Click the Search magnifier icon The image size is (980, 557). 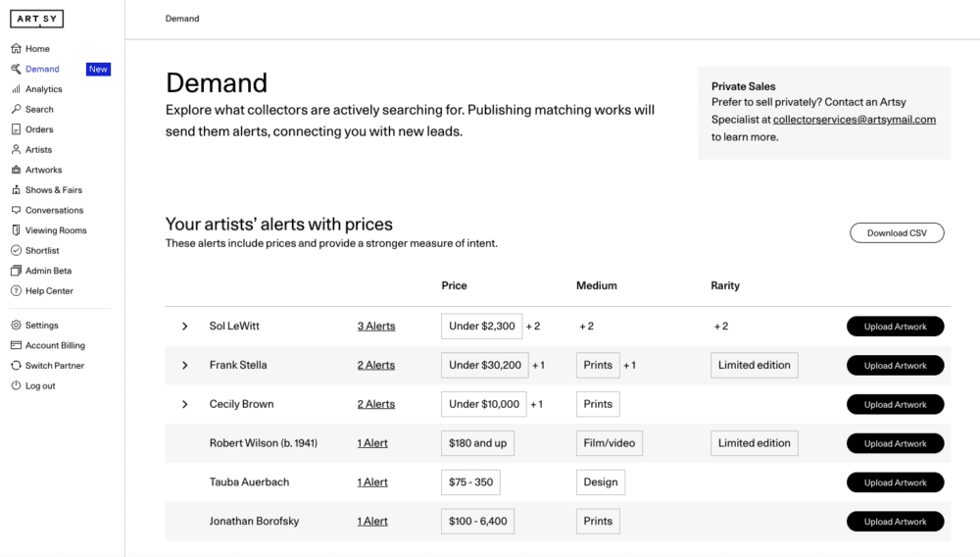17,109
